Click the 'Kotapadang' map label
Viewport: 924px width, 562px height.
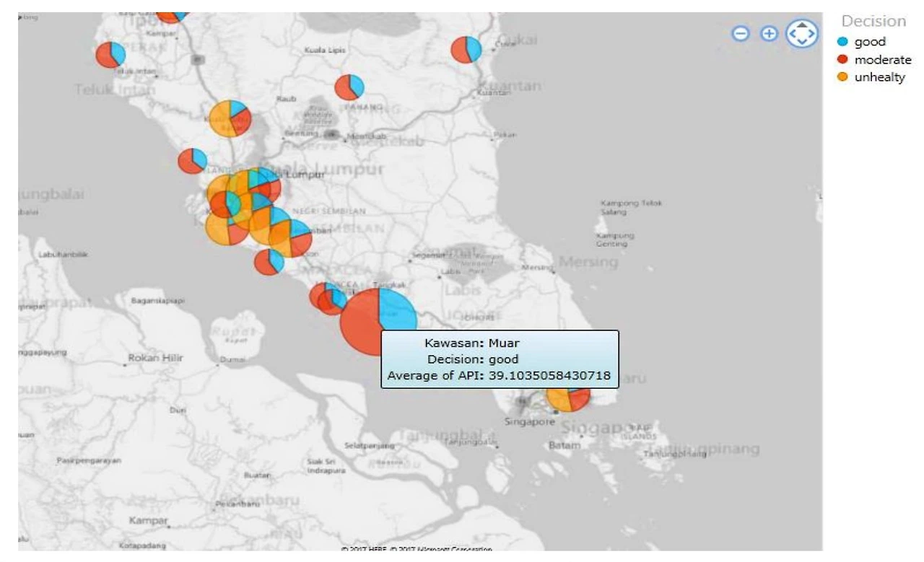143,545
